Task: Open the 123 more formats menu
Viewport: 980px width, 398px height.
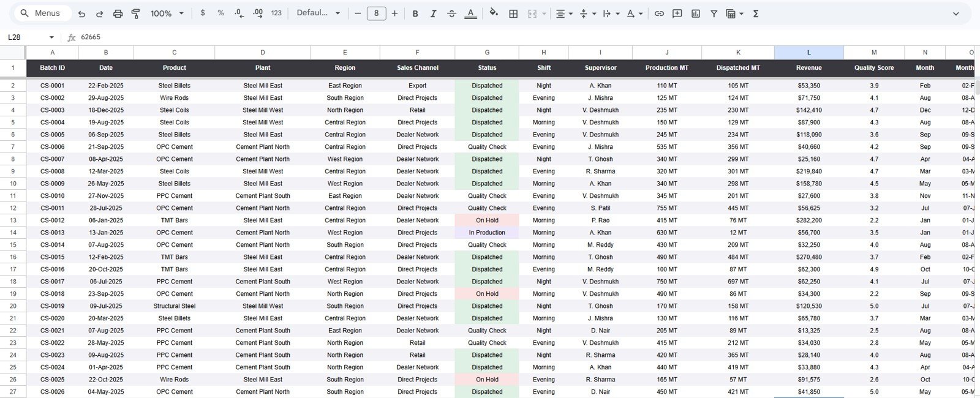Action: [x=276, y=13]
